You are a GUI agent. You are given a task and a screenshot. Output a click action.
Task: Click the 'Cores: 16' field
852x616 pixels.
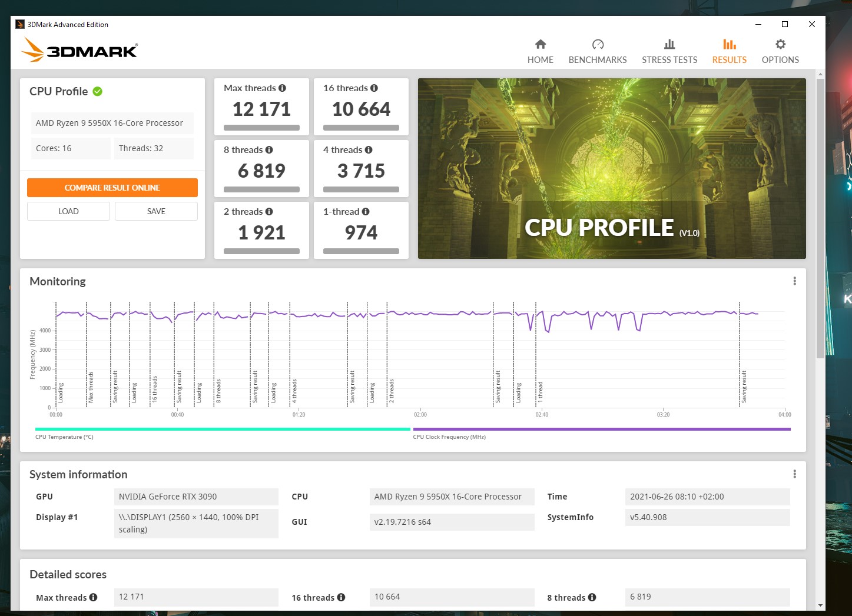point(71,148)
